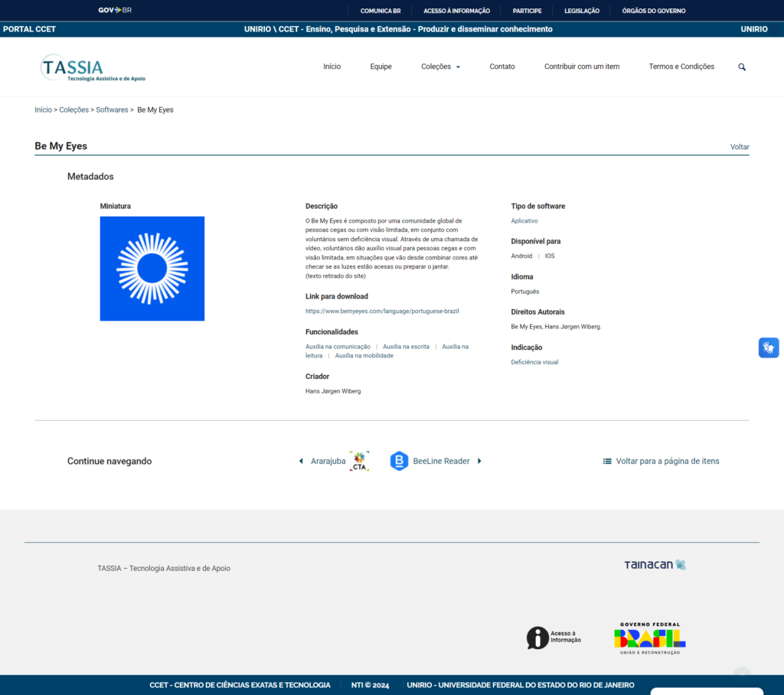
Task: Open Termos e Condições page
Action: (681, 67)
